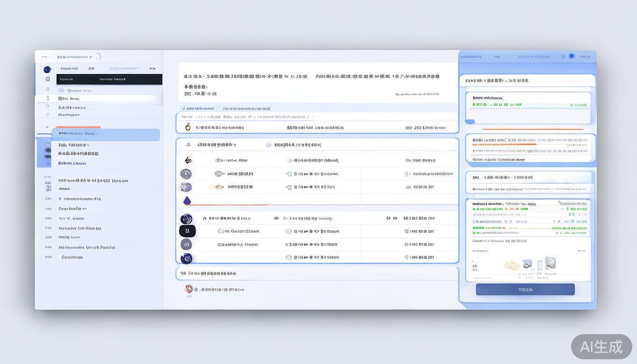
Task: Open the bell notifications icon in the left sidebar
Action: pyautogui.click(x=47, y=98)
